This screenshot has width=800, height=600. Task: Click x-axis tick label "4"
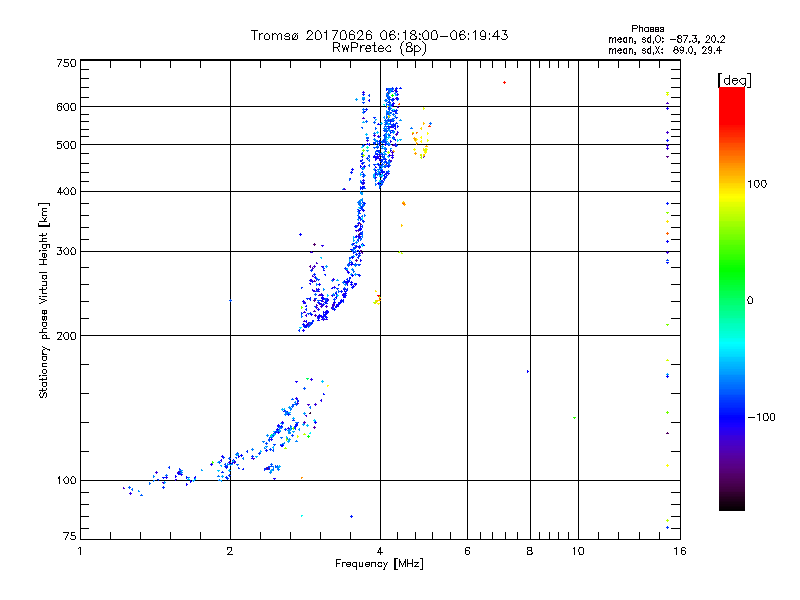380,551
